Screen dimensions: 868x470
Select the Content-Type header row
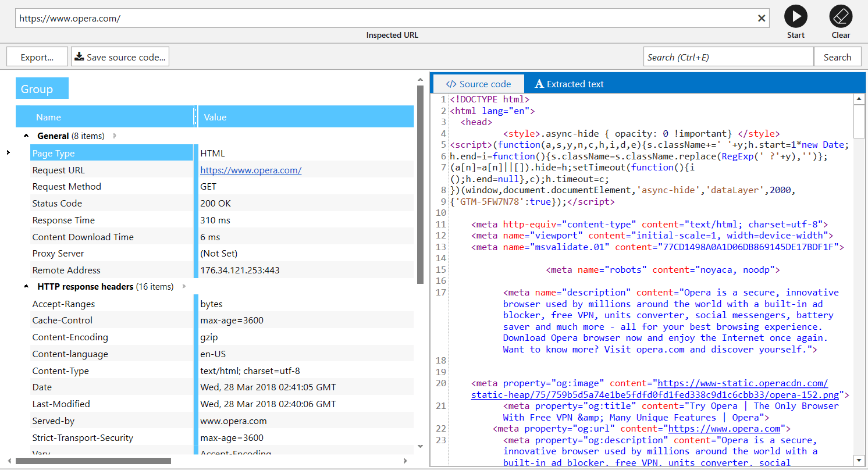pyautogui.click(x=222, y=371)
